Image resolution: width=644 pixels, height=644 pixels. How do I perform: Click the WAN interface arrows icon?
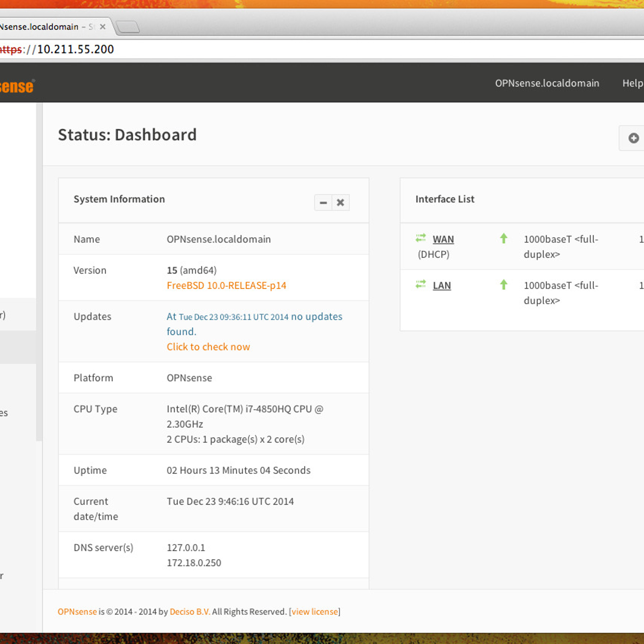pyautogui.click(x=421, y=238)
